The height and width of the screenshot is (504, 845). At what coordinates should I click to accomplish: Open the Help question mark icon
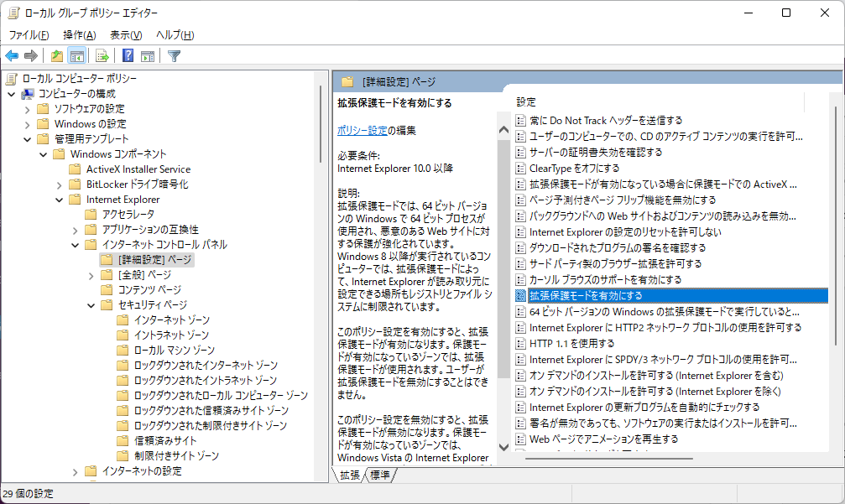(x=128, y=55)
